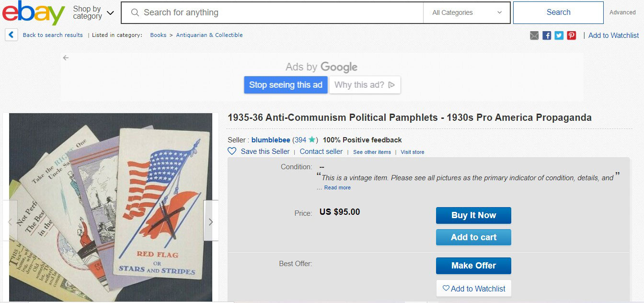Open the All Categories dropdown
The image size is (644, 303).
466,12
